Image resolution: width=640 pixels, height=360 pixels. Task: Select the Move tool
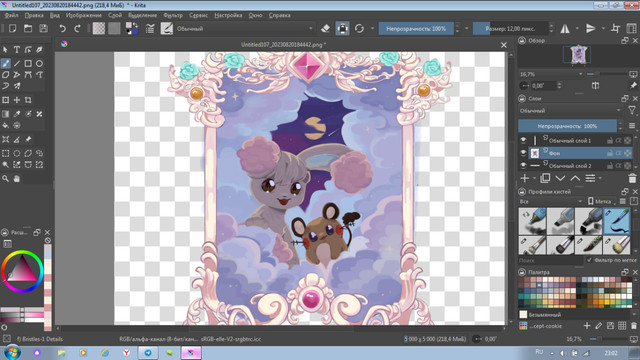[17, 100]
